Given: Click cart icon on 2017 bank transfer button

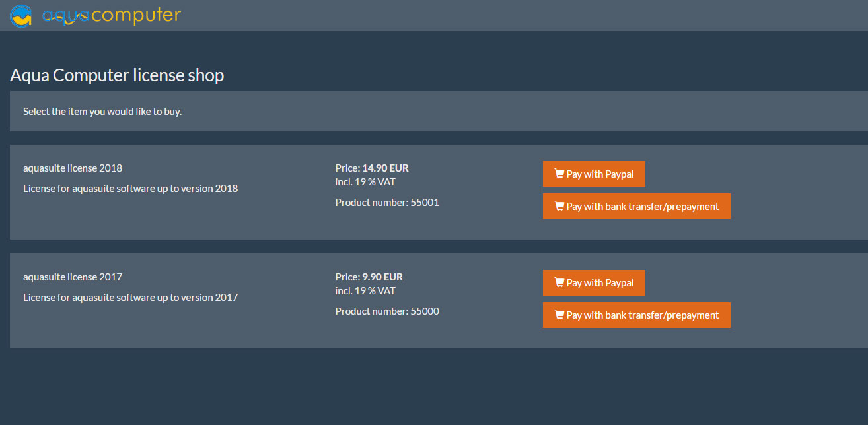Looking at the screenshot, I should point(559,315).
